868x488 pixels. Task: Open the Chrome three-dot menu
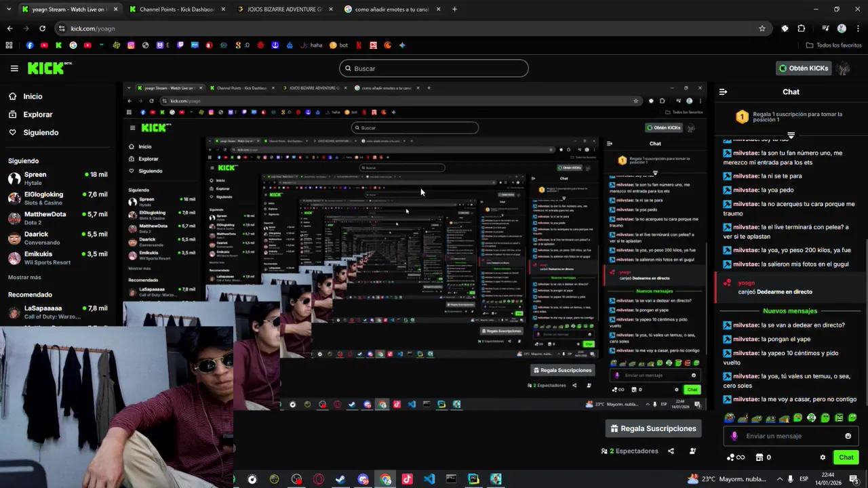point(859,28)
